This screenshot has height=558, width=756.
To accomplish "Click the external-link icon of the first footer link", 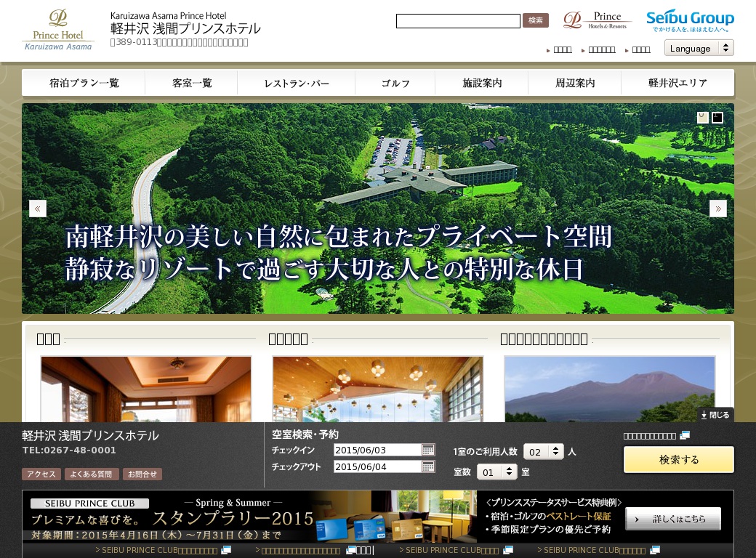I will click(x=225, y=550).
